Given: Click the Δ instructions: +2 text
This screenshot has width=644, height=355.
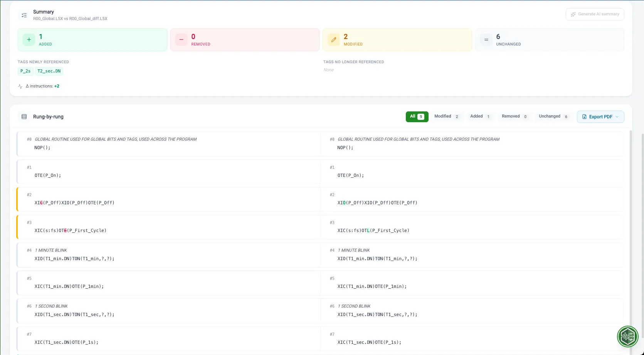Looking at the screenshot, I should 42,86.
